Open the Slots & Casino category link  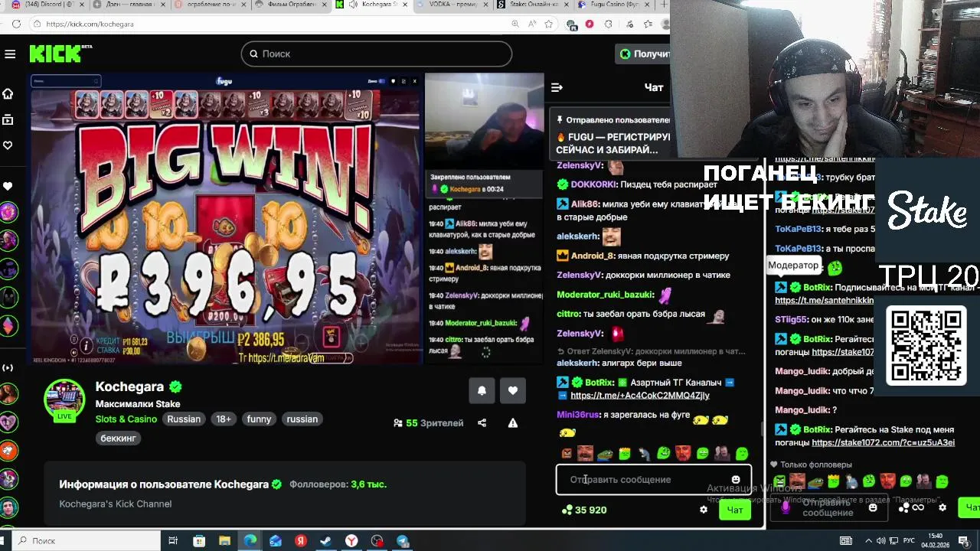pyautogui.click(x=126, y=419)
